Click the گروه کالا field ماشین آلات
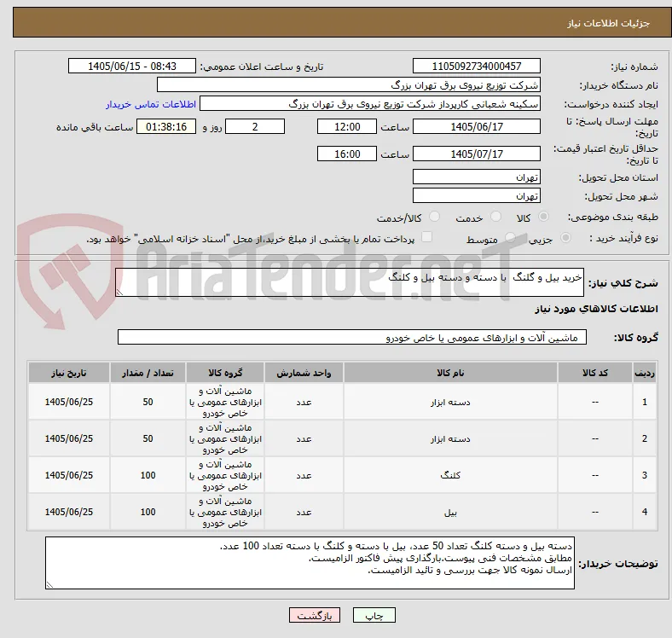This screenshot has width=672, height=638. tap(352, 337)
